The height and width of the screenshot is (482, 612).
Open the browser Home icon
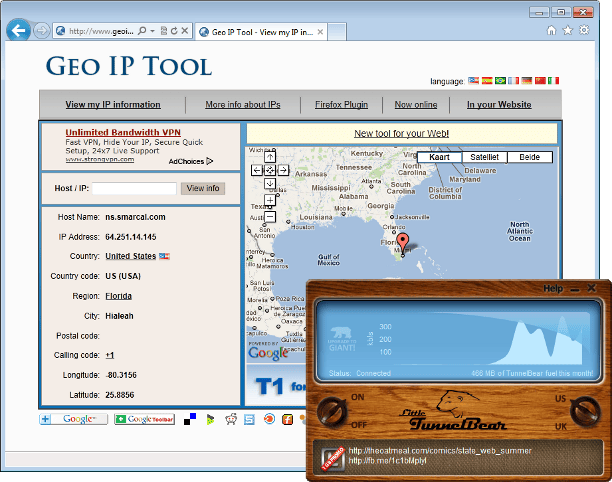[551, 30]
